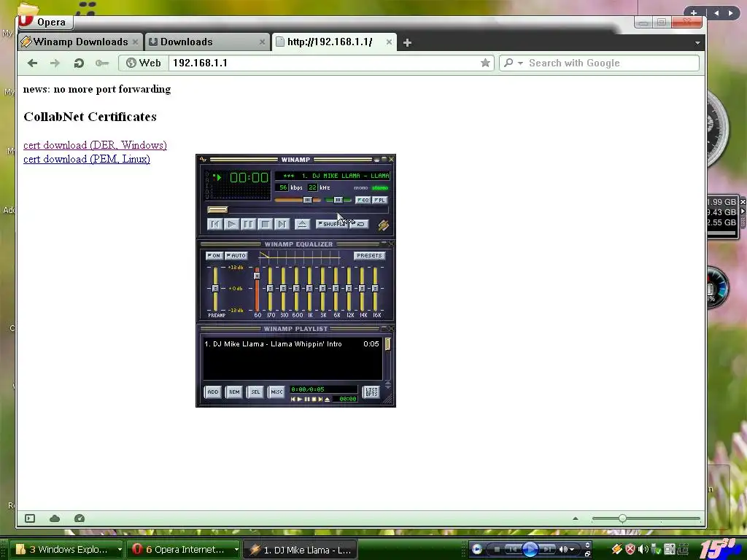Close the http://192.168.1.1/ tab
The image size is (747, 560).
point(390,42)
